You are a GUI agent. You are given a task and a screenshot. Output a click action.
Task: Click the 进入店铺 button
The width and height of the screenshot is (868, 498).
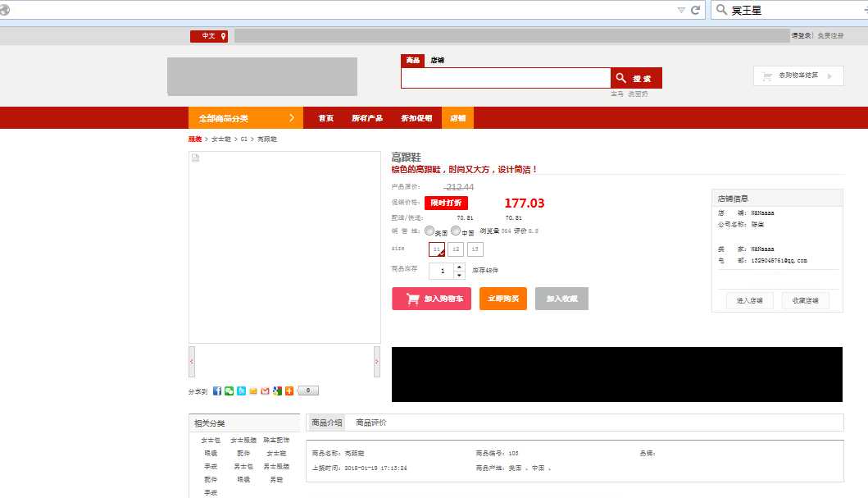749,300
